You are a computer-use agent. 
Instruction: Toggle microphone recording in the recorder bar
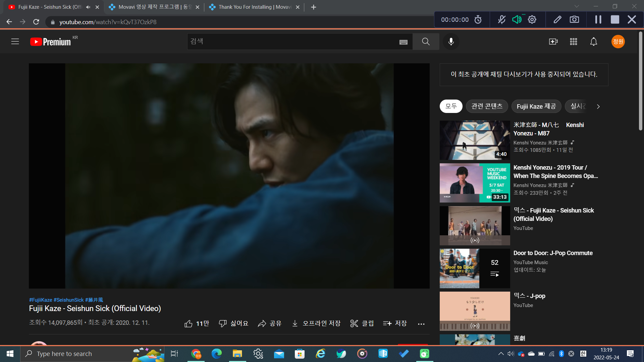[x=501, y=19]
